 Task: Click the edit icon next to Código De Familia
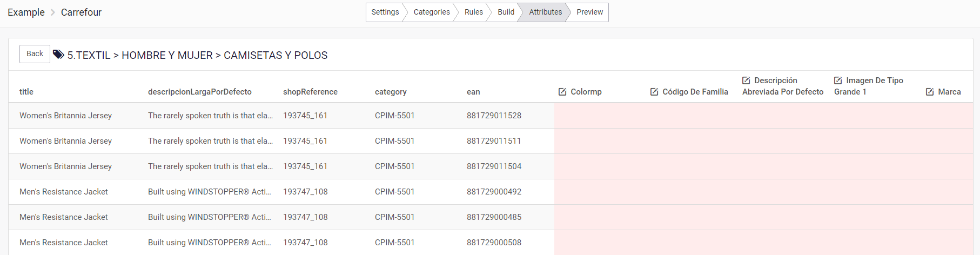[x=654, y=92]
